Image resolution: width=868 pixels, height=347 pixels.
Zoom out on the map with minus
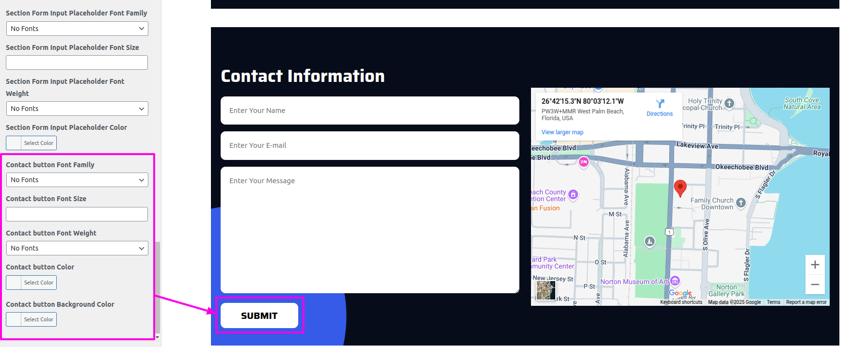[x=815, y=284]
